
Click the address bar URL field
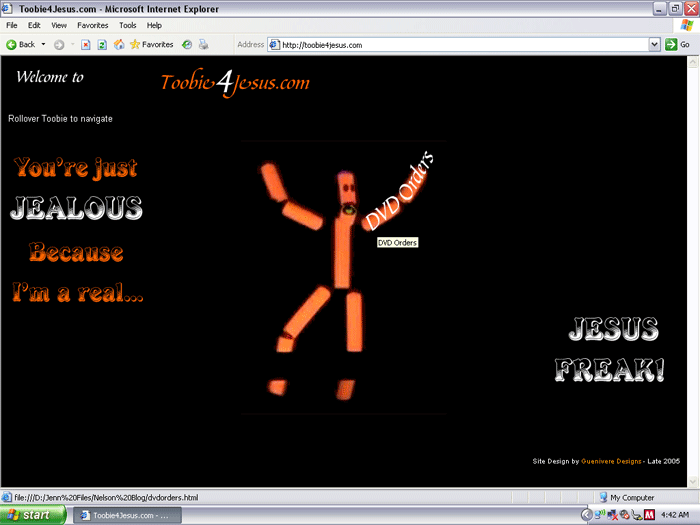pos(464,45)
